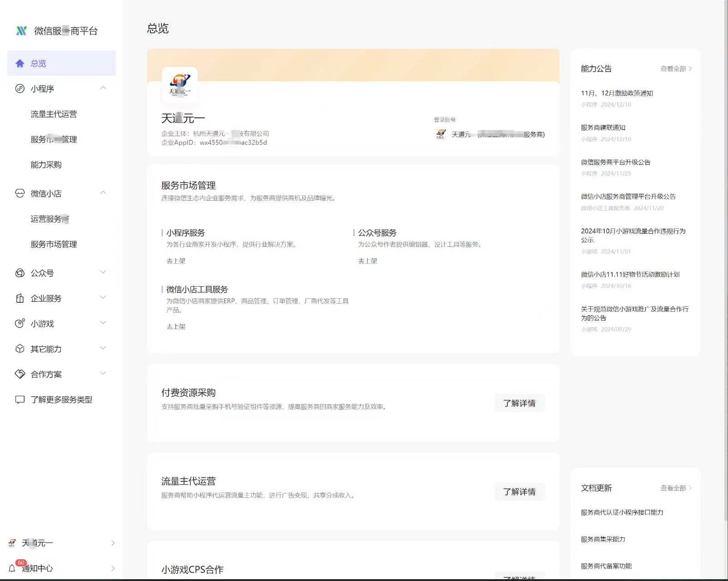Click the company logo in profile card
Image resolution: width=728 pixels, height=581 pixels.
tap(179, 85)
